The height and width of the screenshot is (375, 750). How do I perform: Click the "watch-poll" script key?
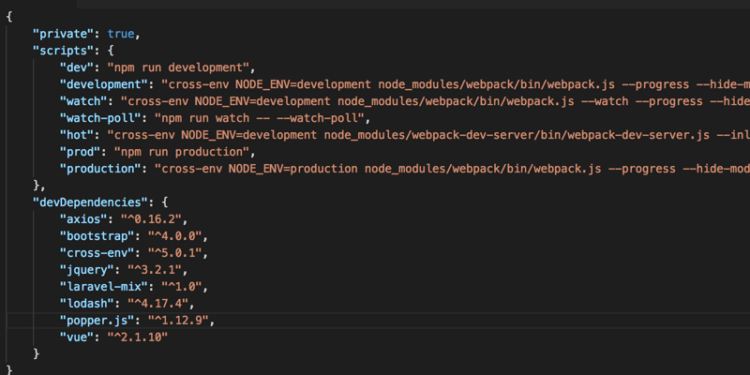(100, 118)
